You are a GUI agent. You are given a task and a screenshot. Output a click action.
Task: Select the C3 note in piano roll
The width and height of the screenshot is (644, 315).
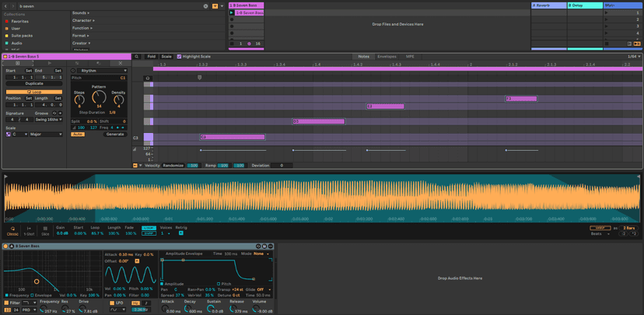coord(233,137)
